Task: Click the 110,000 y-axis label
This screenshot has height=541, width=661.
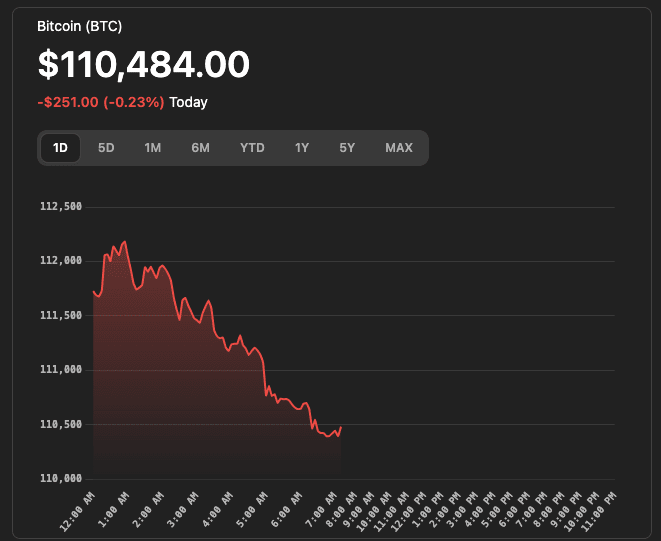Action: [x=60, y=478]
